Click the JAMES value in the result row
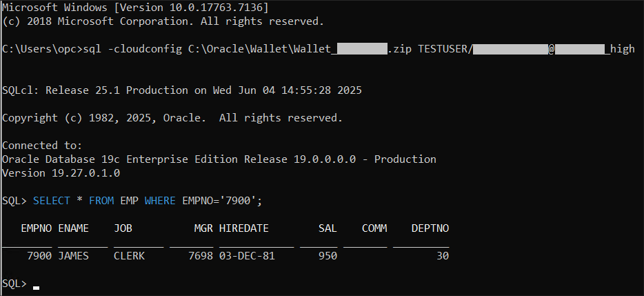The height and width of the screenshot is (296, 644). [x=74, y=256]
